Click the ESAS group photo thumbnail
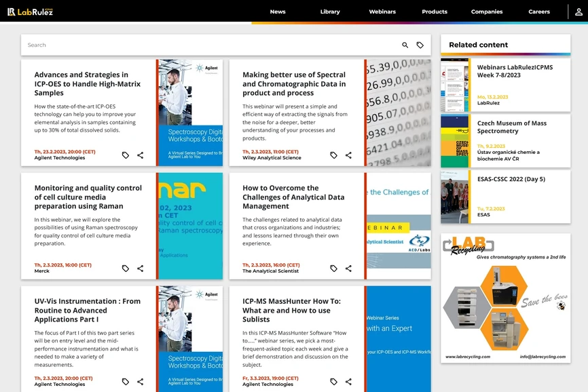This screenshot has height=392, width=588. point(454,197)
